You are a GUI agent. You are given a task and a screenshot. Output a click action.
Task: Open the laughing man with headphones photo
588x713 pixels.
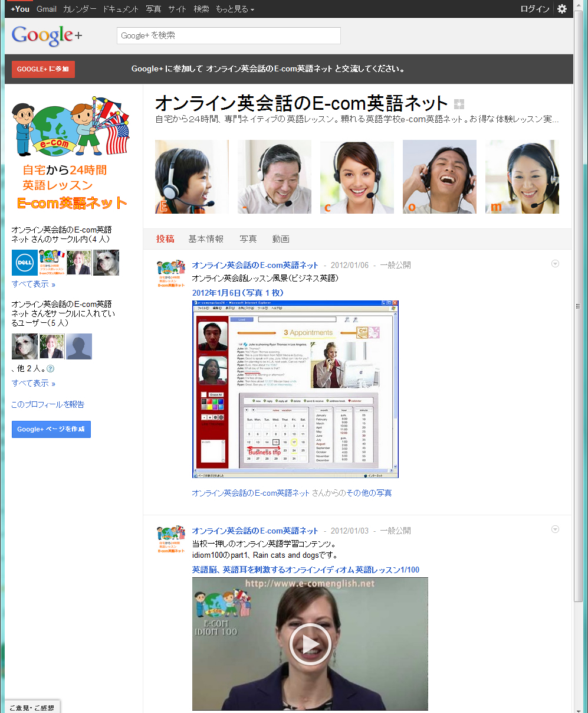click(439, 176)
